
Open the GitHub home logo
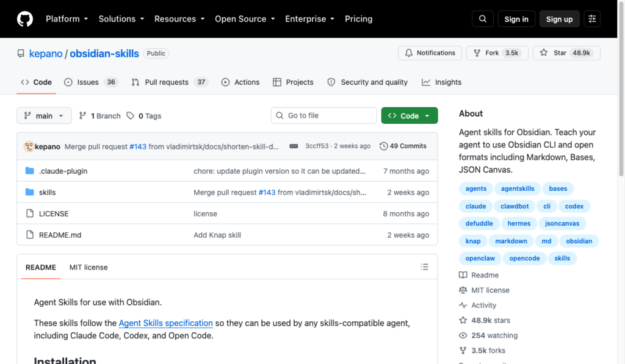point(24,19)
